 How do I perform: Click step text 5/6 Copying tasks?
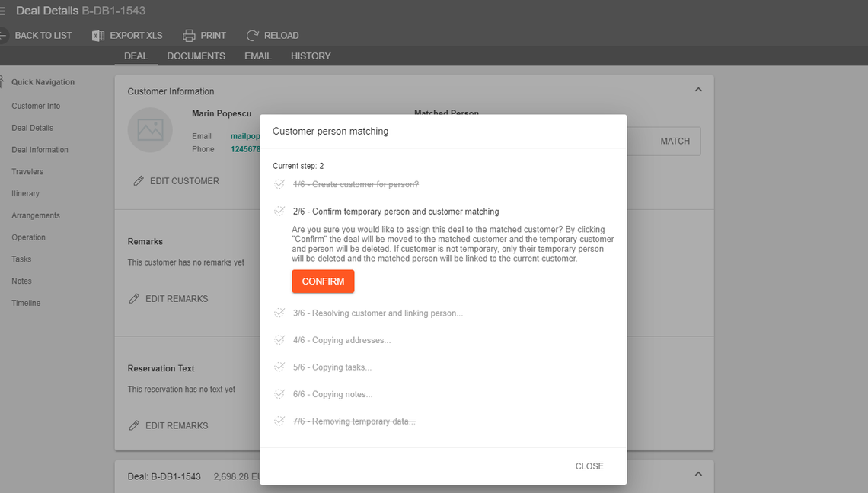click(x=332, y=367)
